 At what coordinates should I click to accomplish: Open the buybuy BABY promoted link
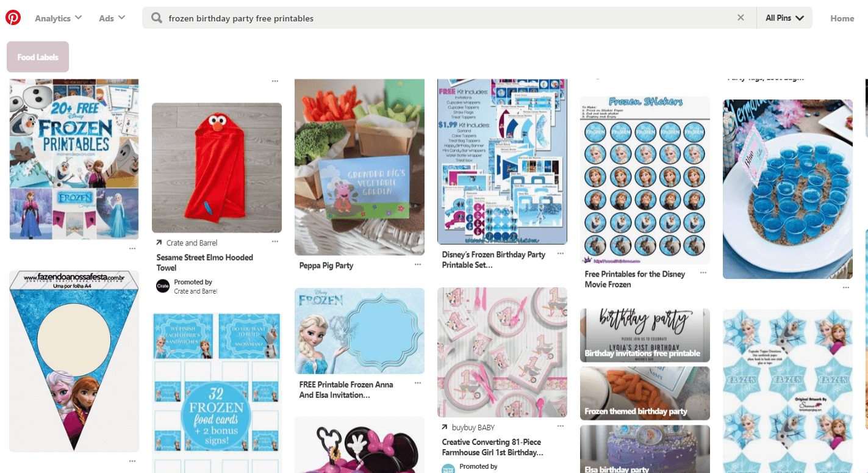473,427
